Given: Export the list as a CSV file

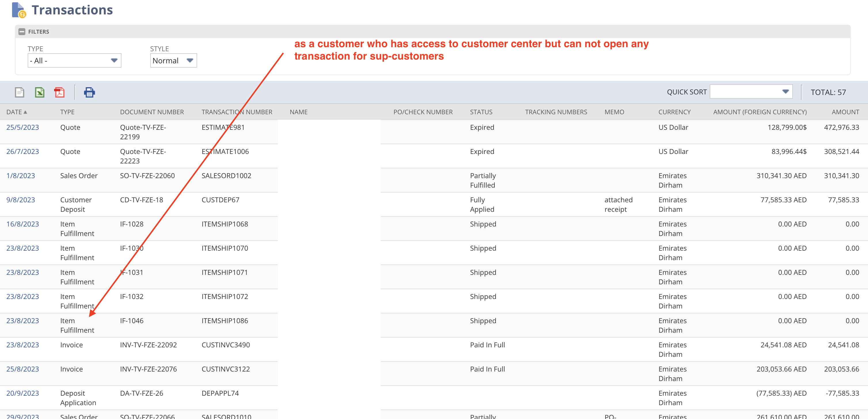Looking at the screenshot, I should pyautogui.click(x=19, y=92).
